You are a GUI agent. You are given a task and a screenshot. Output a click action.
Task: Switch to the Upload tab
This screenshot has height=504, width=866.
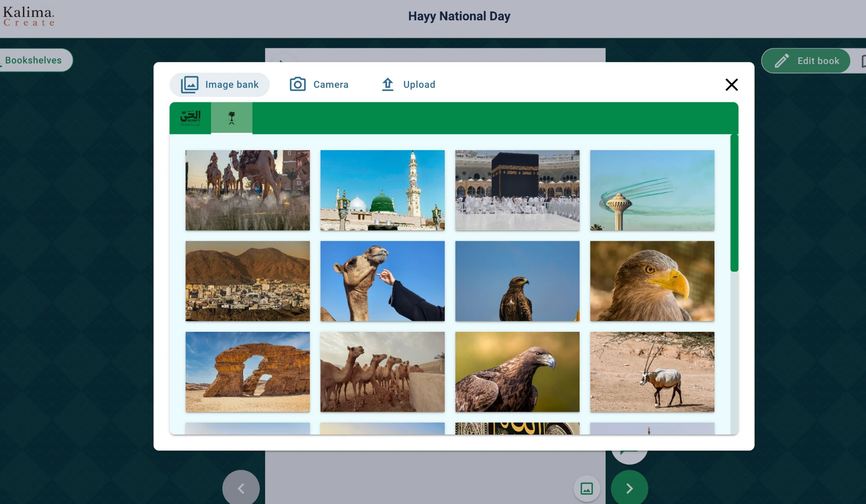pyautogui.click(x=408, y=85)
